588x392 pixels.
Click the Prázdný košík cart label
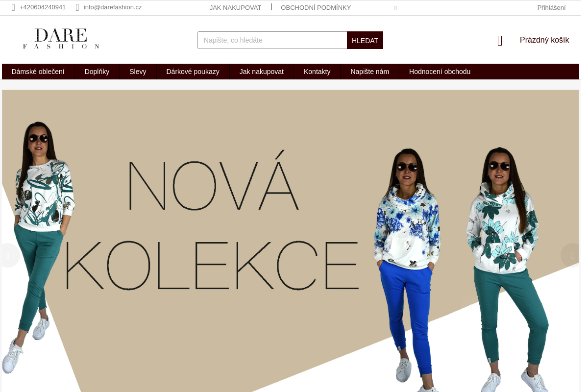(x=544, y=40)
